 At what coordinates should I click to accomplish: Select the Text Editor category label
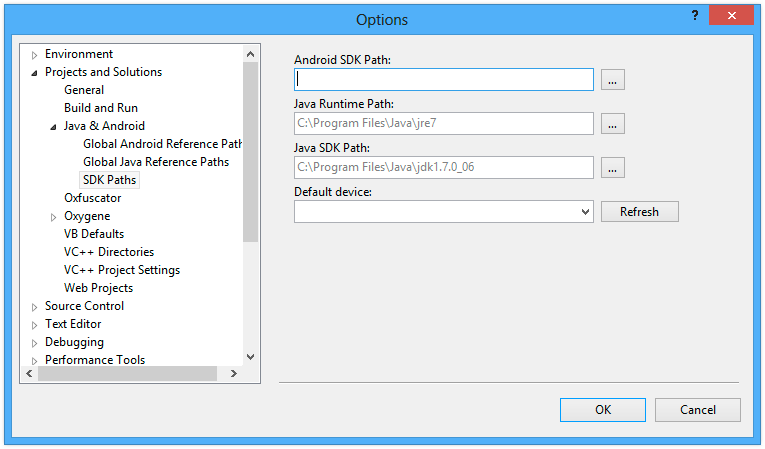point(73,324)
